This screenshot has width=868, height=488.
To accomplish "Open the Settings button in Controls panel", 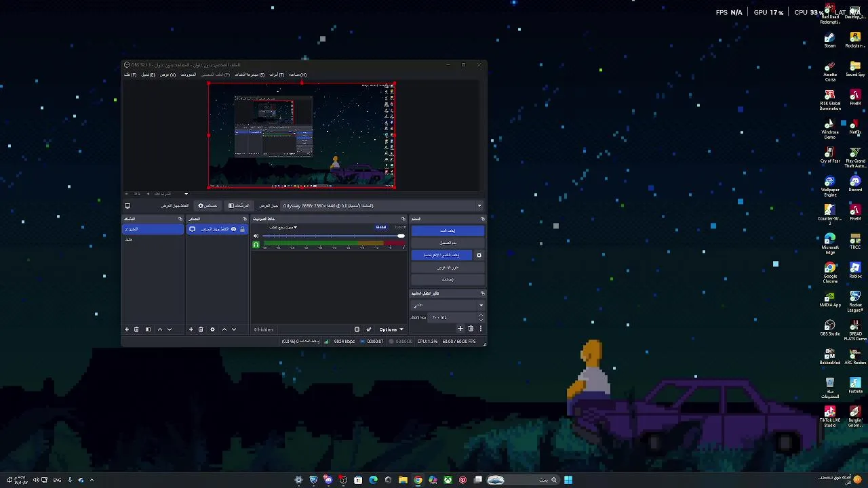I will [x=448, y=280].
